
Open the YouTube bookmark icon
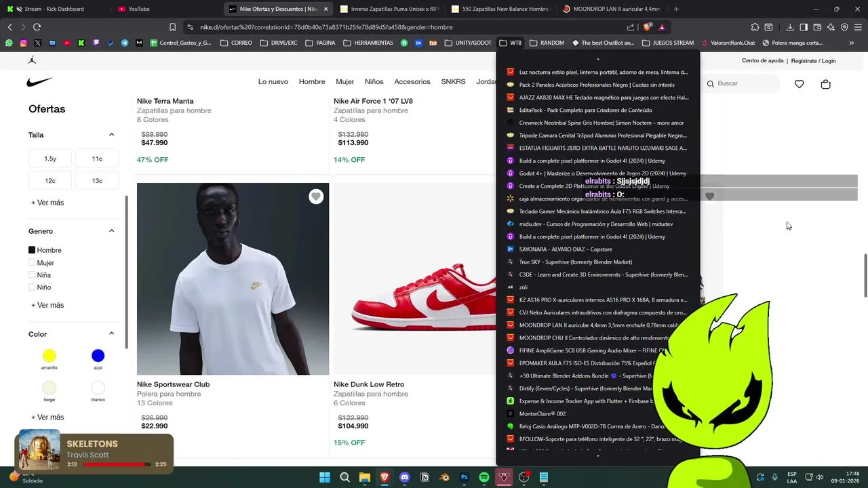coord(66,43)
